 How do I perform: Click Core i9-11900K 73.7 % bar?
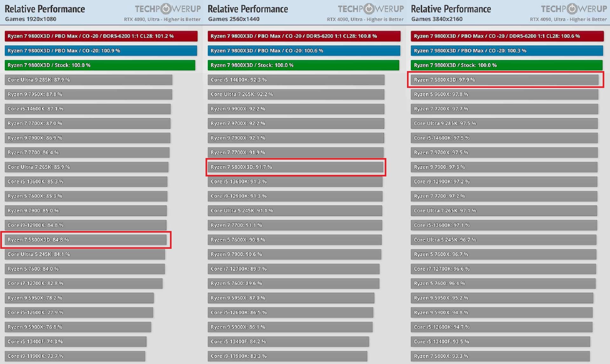click(75, 356)
